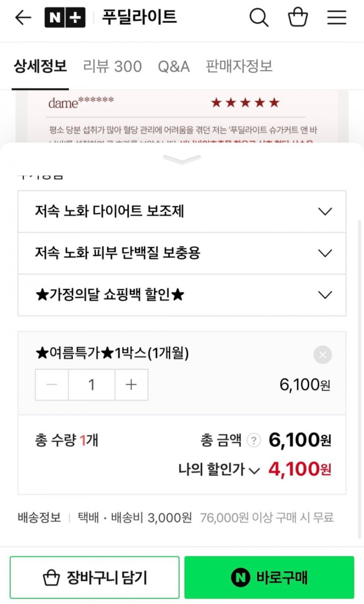The width and height of the screenshot is (364, 604).
Task: Open the N+ membership logo
Action: pos(65,17)
